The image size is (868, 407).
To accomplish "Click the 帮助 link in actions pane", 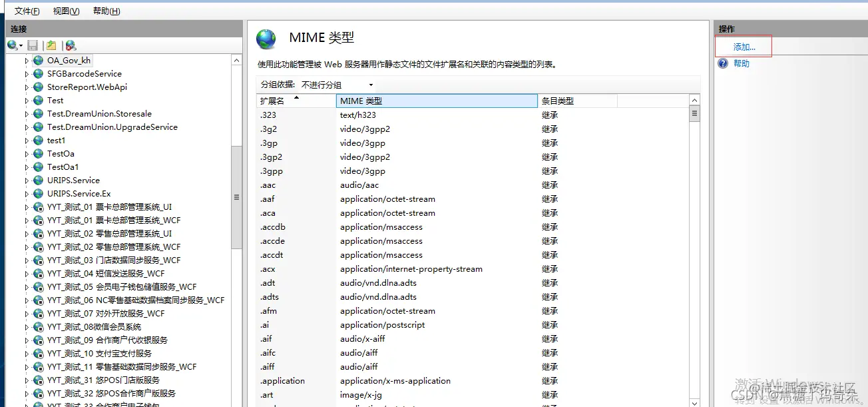I will point(741,63).
